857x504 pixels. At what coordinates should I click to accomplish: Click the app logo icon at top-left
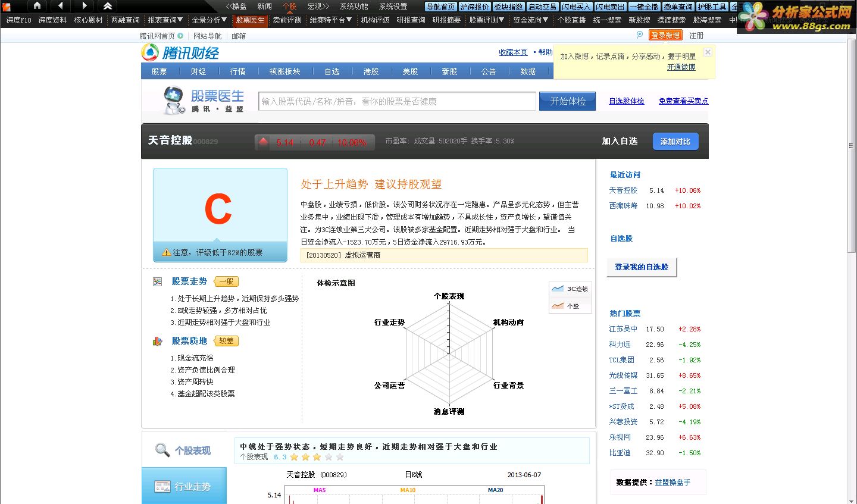coord(7,7)
